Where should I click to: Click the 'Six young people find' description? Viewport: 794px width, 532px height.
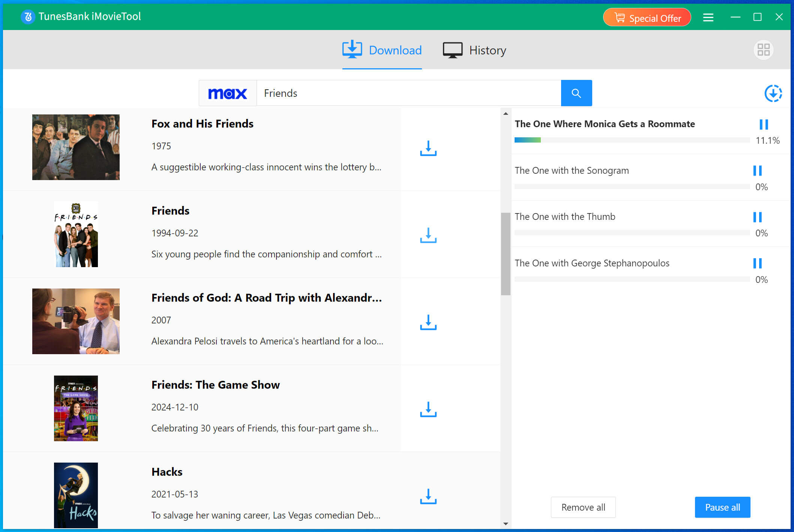coord(267,254)
